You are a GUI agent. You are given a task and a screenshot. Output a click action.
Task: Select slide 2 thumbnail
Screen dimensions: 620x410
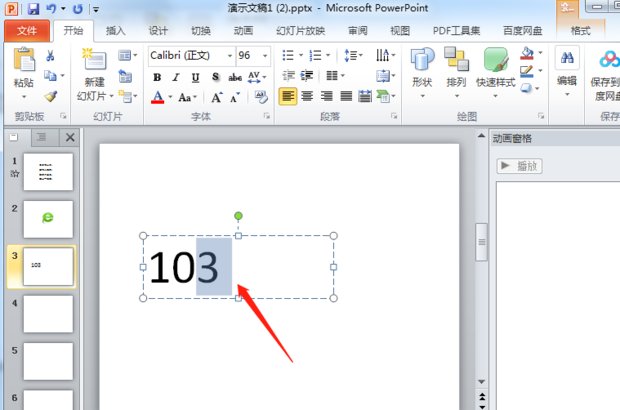click(x=48, y=219)
